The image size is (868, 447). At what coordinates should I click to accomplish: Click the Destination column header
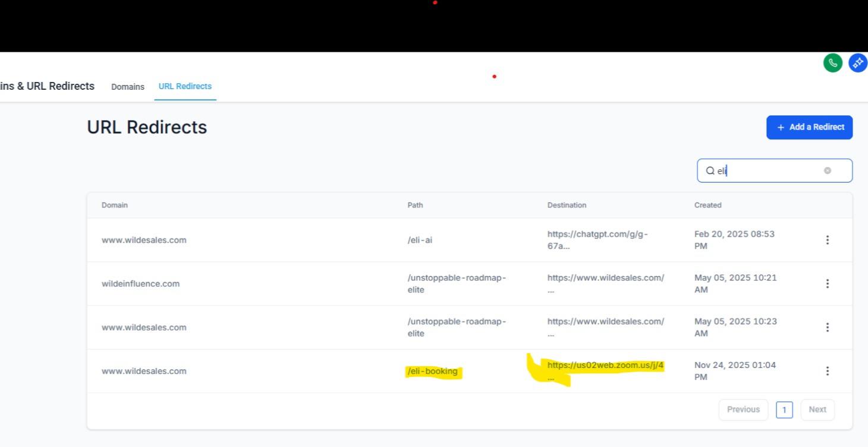[x=567, y=205]
